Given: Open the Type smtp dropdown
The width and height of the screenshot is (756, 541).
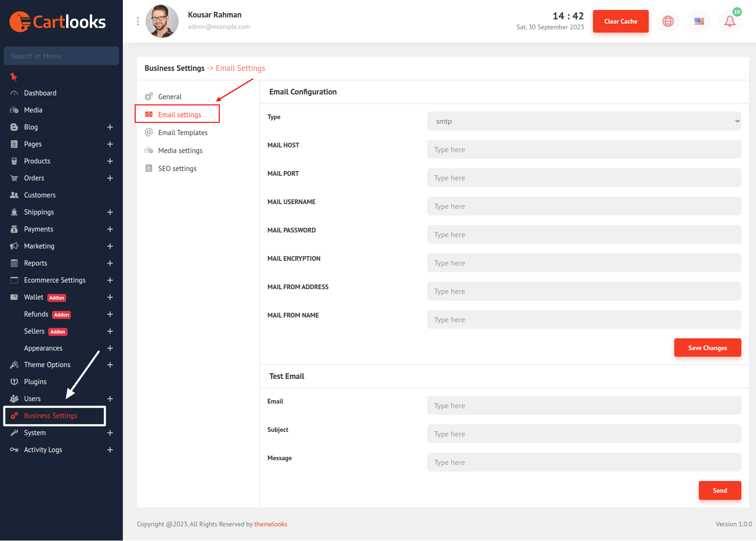Looking at the screenshot, I should tap(584, 121).
